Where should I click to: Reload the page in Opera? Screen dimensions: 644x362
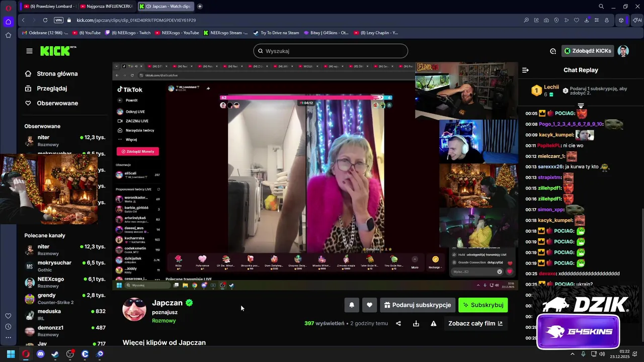45,20
